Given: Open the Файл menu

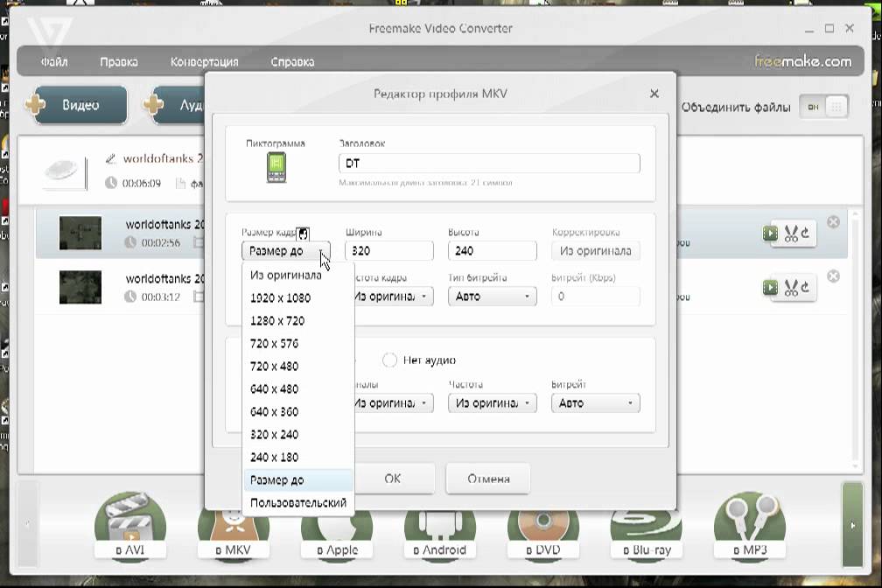Looking at the screenshot, I should point(54,62).
